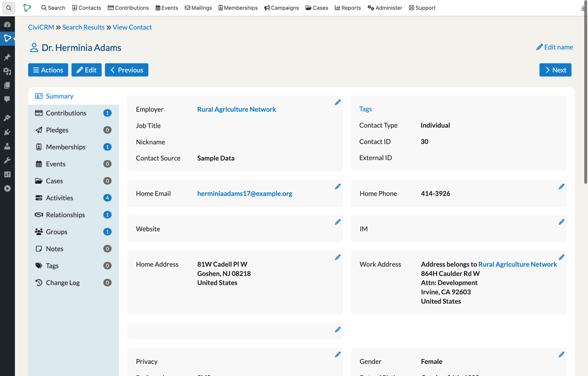Click the download arrow icon top right
588x376 pixels.
click(x=583, y=8)
